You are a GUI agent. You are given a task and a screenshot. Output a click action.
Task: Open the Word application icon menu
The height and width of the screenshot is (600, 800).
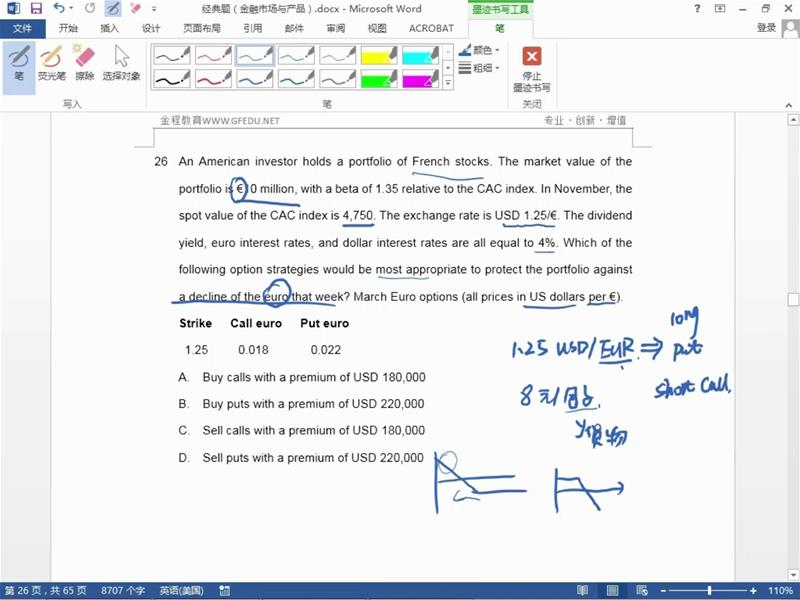[x=13, y=9]
